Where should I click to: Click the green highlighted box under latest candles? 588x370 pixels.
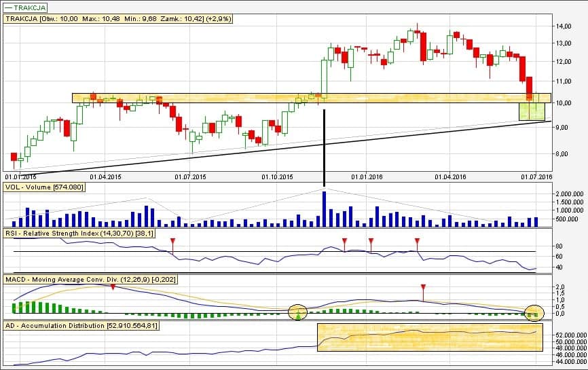(532, 111)
